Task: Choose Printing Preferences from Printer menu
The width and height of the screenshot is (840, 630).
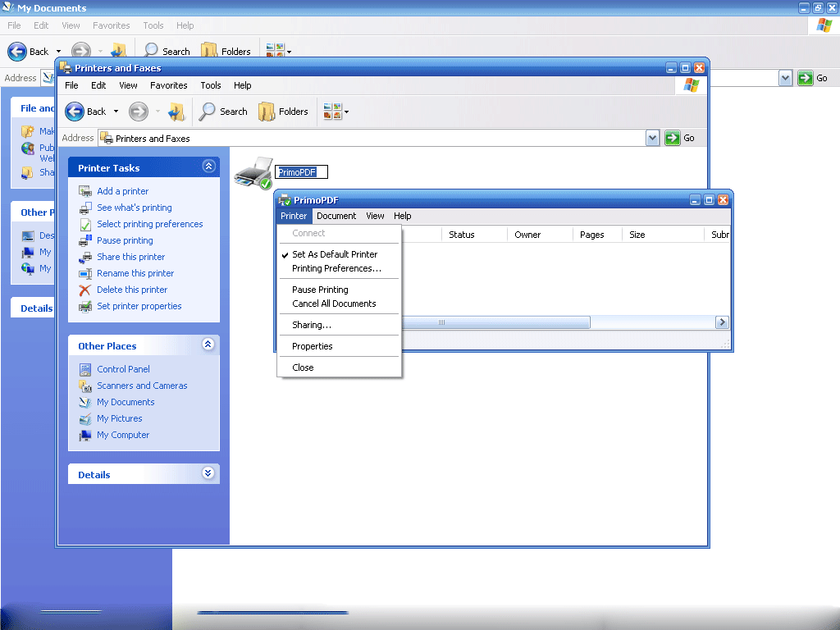Action: [x=339, y=268]
